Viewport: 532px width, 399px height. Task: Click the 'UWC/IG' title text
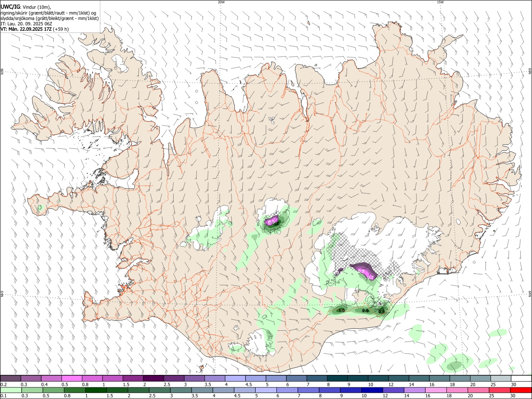pos(10,7)
